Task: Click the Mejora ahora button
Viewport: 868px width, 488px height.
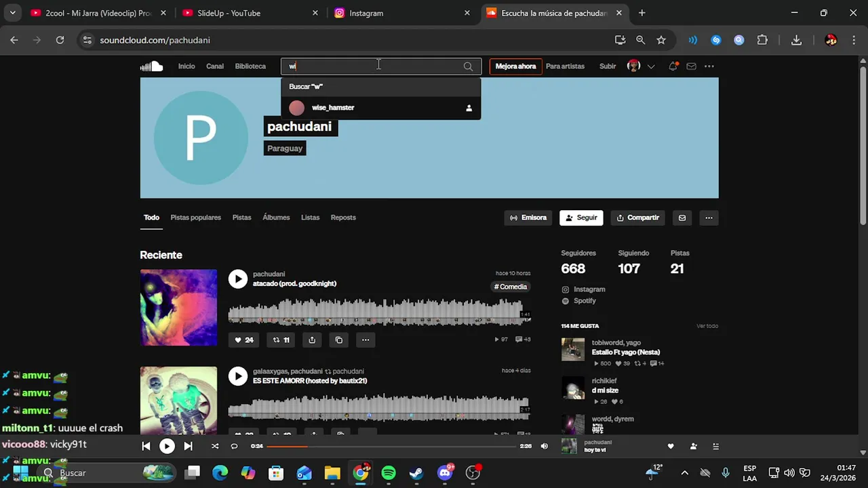Action: 515,66
